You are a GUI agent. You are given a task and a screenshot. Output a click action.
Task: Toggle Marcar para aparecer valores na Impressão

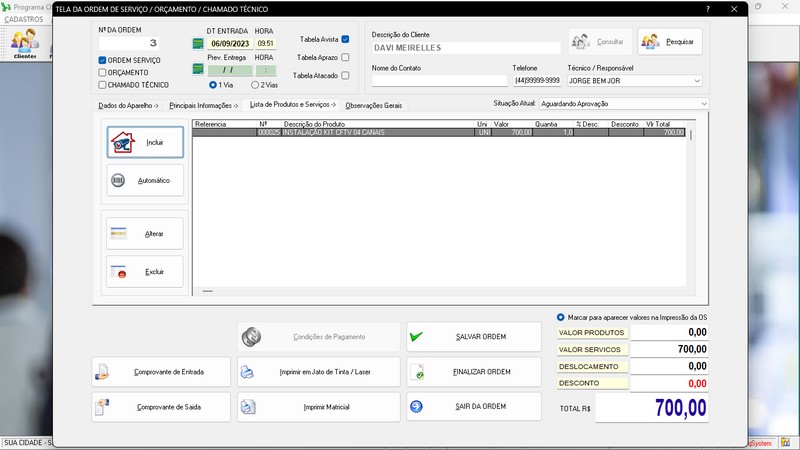(561, 317)
